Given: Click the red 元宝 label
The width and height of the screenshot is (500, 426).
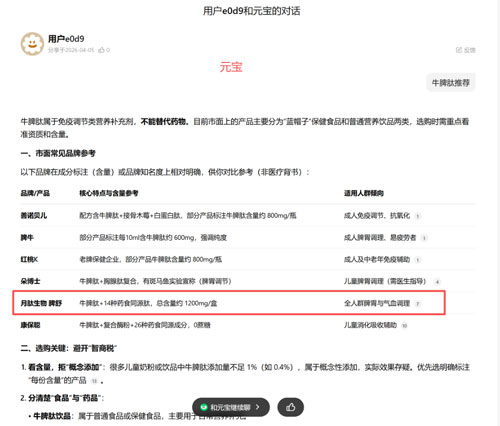Looking at the screenshot, I should (231, 67).
